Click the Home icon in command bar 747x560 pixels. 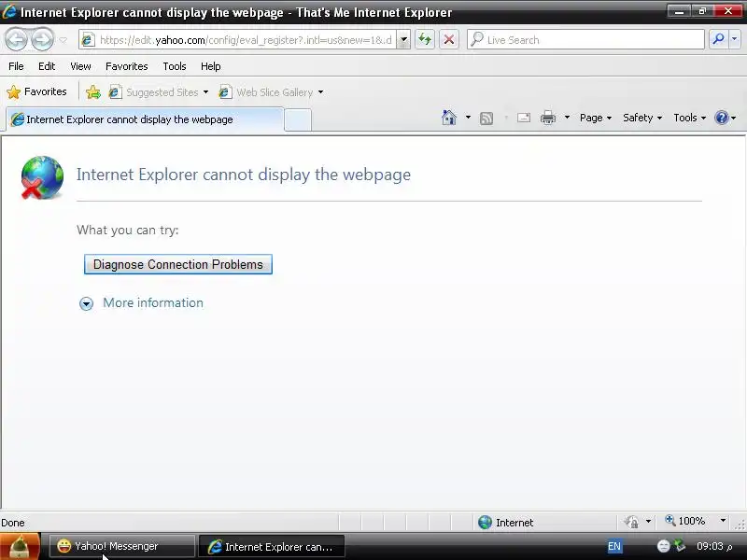point(449,118)
